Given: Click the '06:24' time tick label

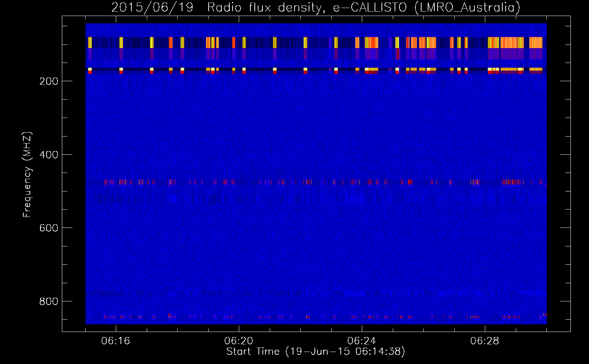Looking at the screenshot, I should (x=362, y=341).
